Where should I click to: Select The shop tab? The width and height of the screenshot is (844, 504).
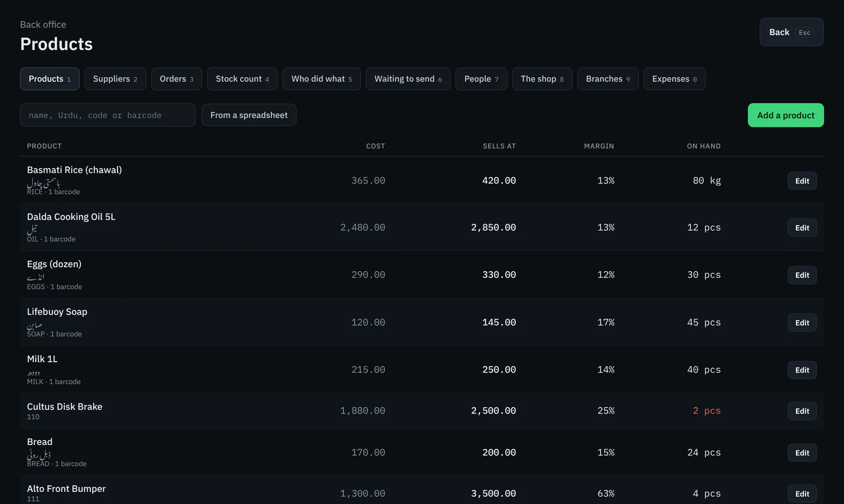542,79
